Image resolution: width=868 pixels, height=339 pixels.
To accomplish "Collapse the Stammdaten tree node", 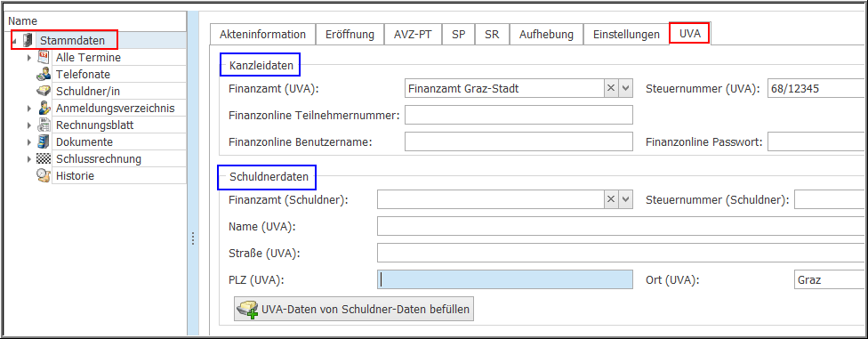I will [x=14, y=41].
